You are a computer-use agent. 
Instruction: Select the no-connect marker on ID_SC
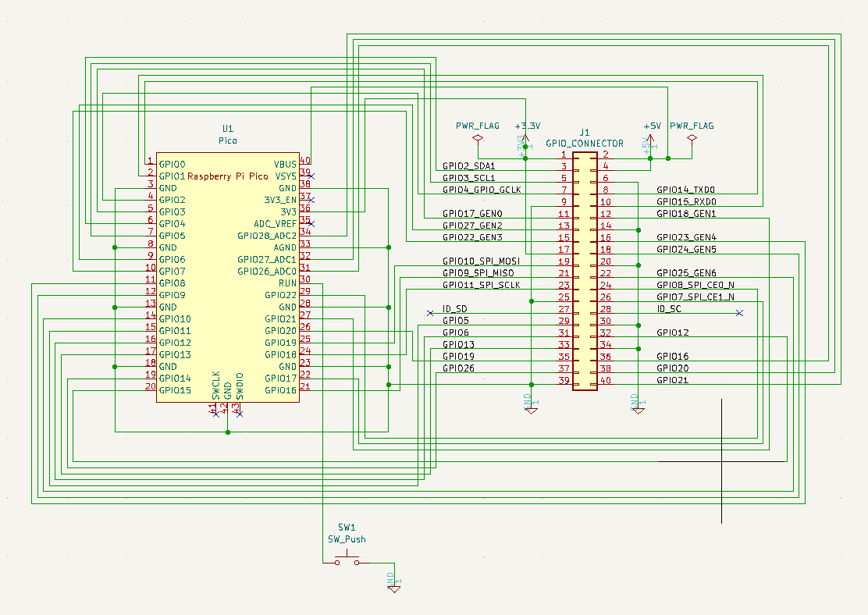739,313
